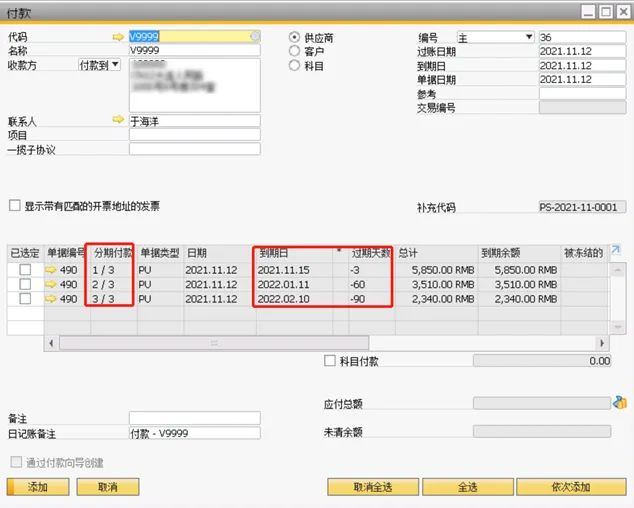Click the 全选 button
634x508 pixels.
468,487
